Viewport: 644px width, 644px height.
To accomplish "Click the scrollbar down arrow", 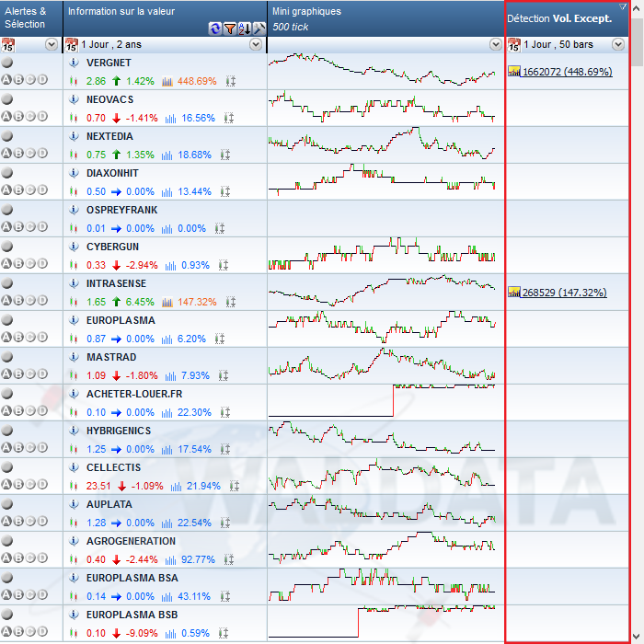I will tap(638, 637).
